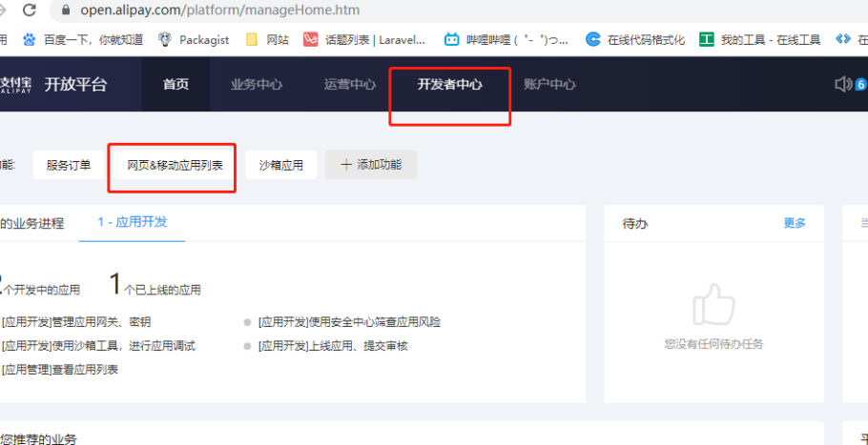Open the 在线代码格式化 bookmark
Viewport: 868px width, 445px height.
(x=635, y=40)
